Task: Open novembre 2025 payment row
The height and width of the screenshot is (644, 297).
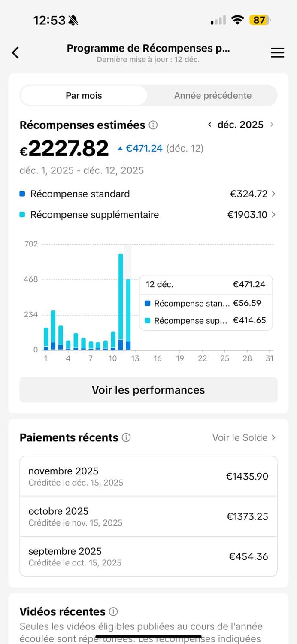Action: coord(148,476)
